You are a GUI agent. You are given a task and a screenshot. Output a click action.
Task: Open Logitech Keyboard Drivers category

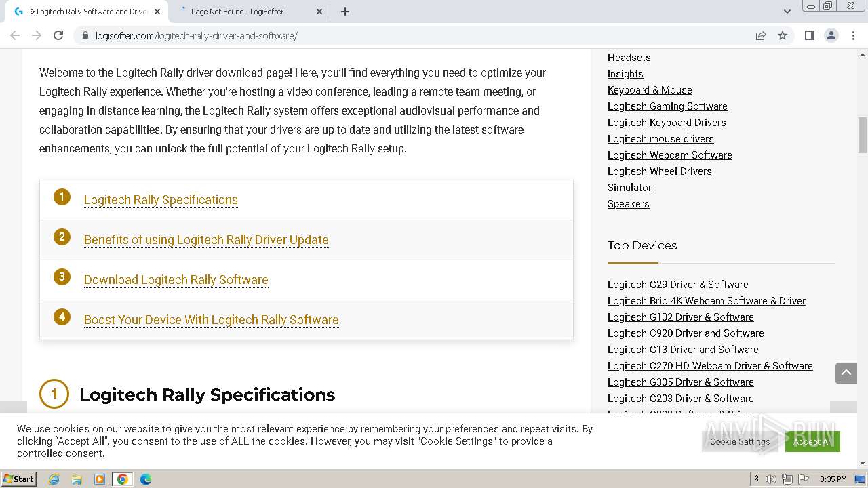tap(667, 123)
